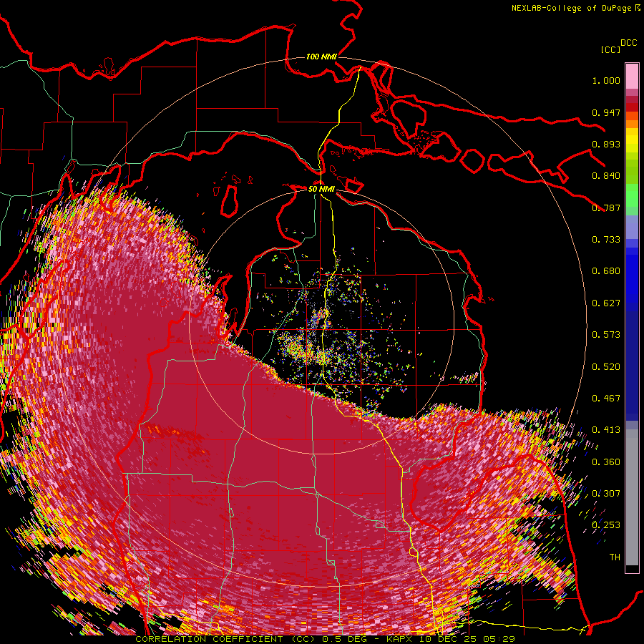Click the 0.680 scale value
Image resolution: width=644 pixels, height=644 pixels.
[x=606, y=271]
